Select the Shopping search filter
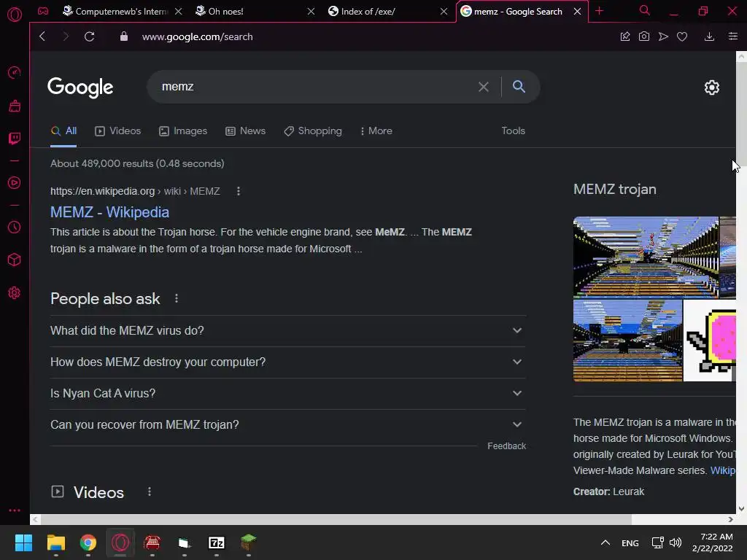Image resolution: width=747 pixels, height=560 pixels. click(x=312, y=131)
